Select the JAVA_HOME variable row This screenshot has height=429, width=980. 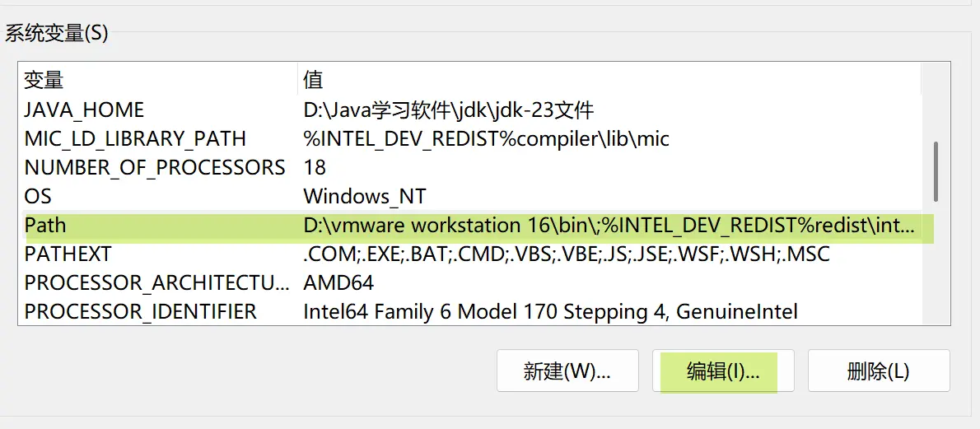(x=472, y=110)
